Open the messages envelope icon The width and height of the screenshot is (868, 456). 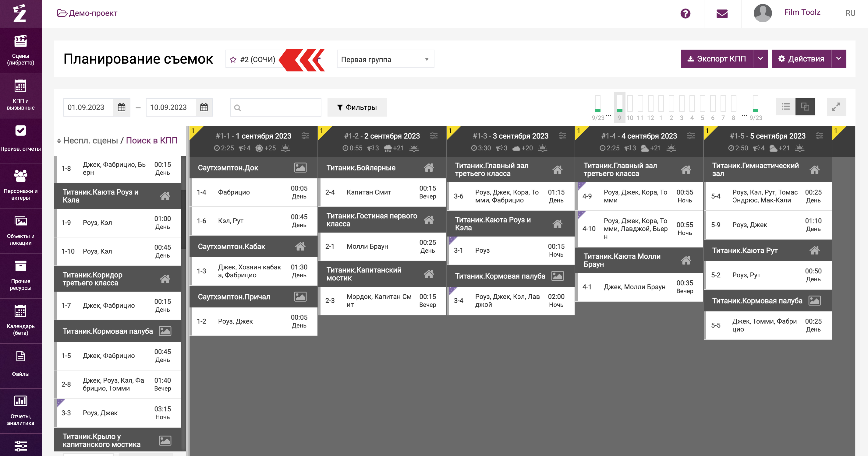coord(722,13)
